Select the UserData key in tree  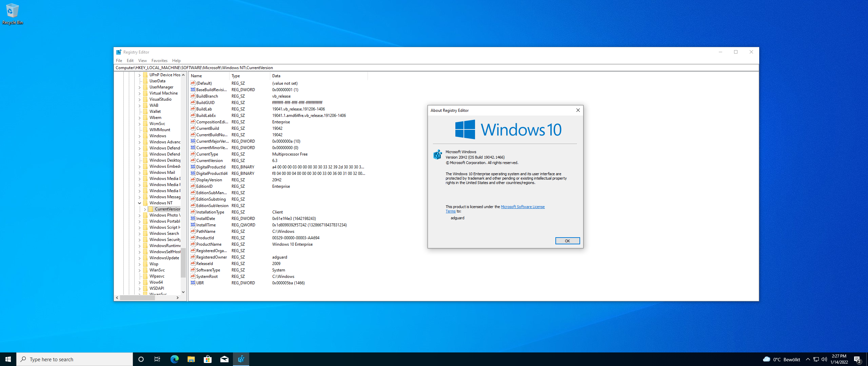(157, 81)
